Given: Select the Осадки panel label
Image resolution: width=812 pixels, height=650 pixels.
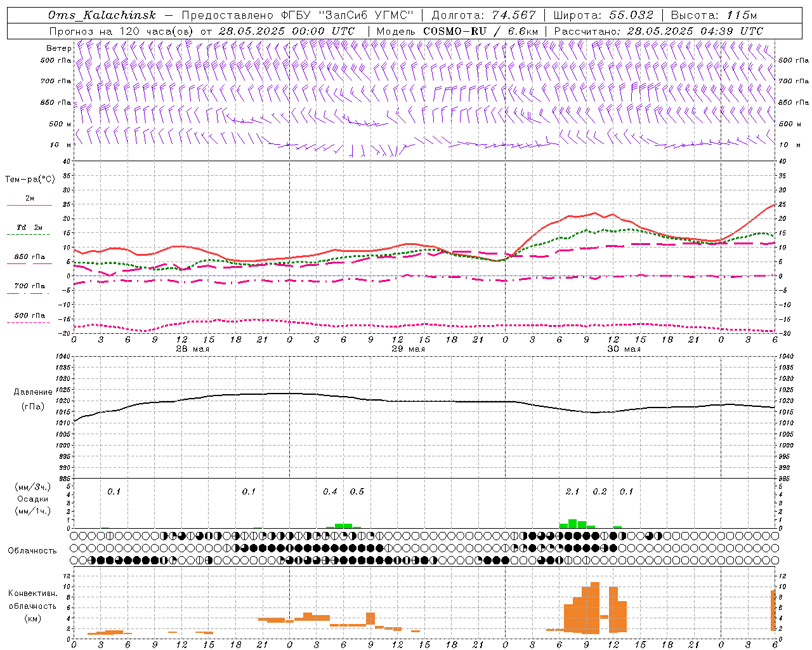Looking at the screenshot, I should (x=32, y=499).
